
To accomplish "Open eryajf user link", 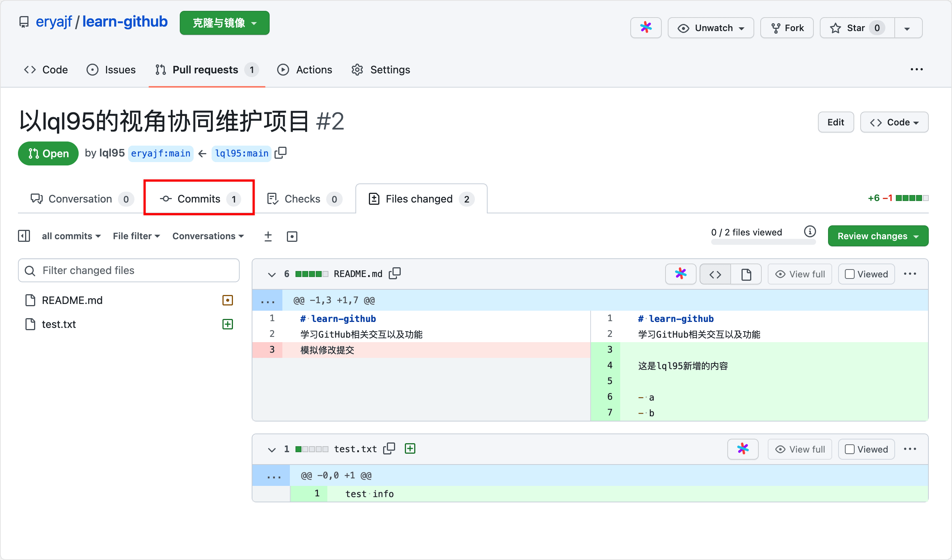I will coord(54,22).
